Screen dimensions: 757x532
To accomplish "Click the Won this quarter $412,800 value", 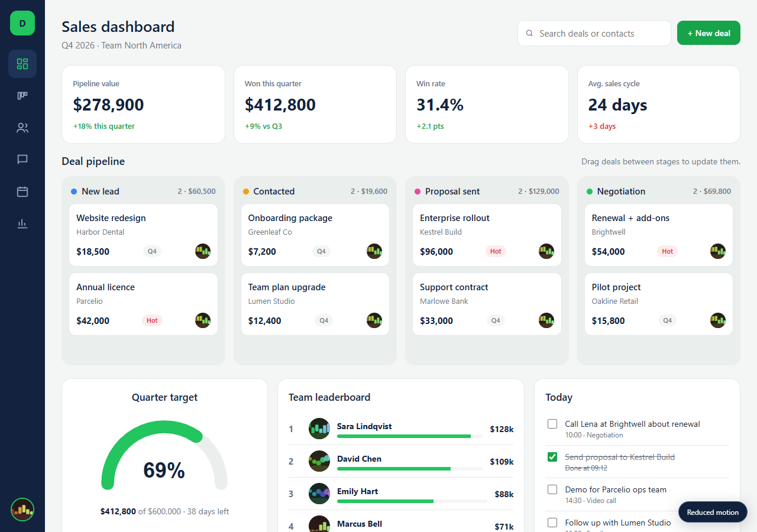I will 280,105.
